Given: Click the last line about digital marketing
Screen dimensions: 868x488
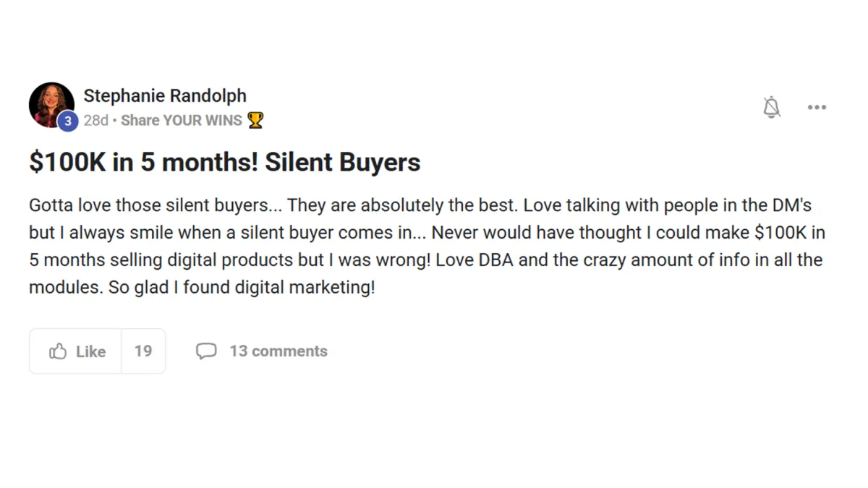Looking at the screenshot, I should click(202, 288).
